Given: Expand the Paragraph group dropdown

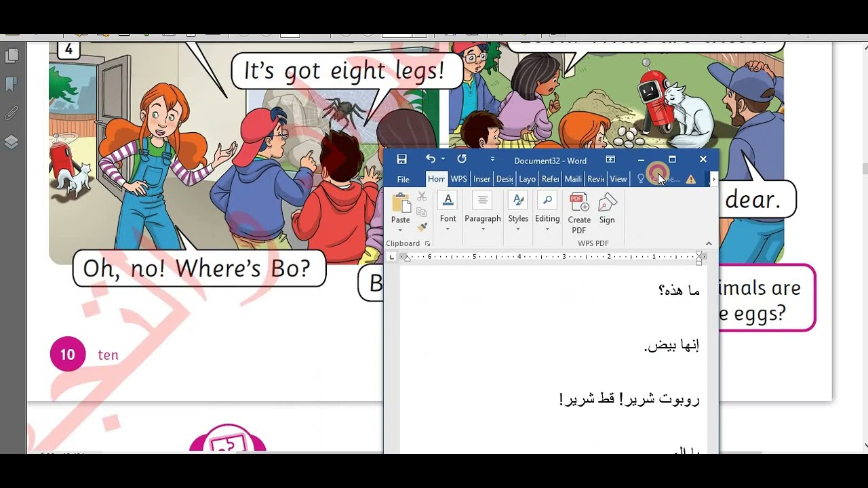Looking at the screenshot, I should coord(483,212).
